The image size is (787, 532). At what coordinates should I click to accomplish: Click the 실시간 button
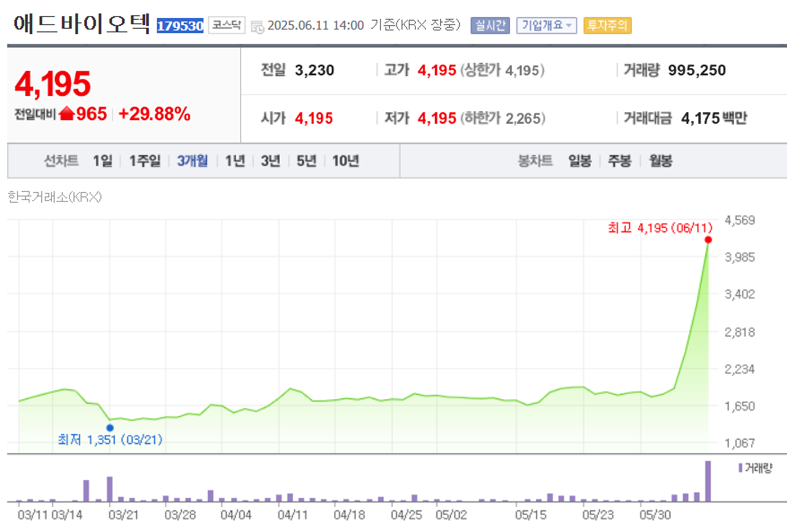click(x=490, y=25)
